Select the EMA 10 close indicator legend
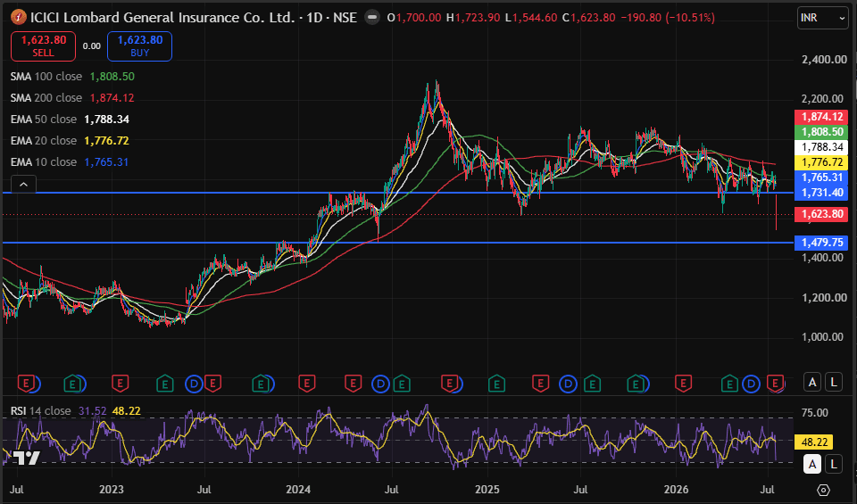The height and width of the screenshot is (504, 857). click(x=70, y=162)
